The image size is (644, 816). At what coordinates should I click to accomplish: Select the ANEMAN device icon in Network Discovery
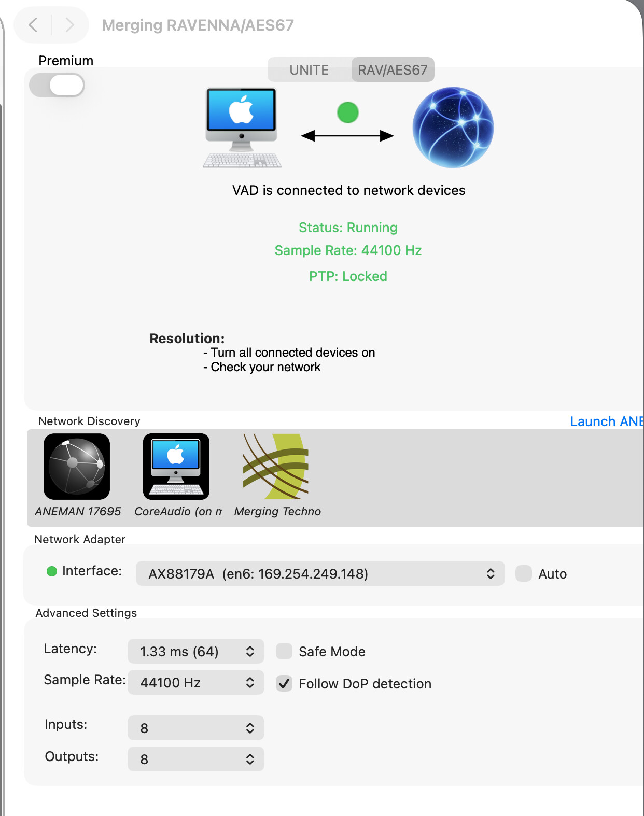(x=77, y=467)
